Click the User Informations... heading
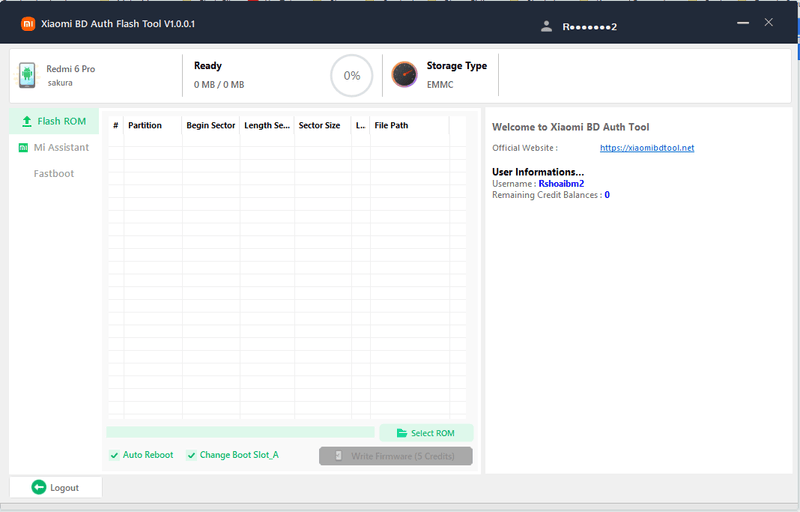The height and width of the screenshot is (512, 800). (538, 172)
